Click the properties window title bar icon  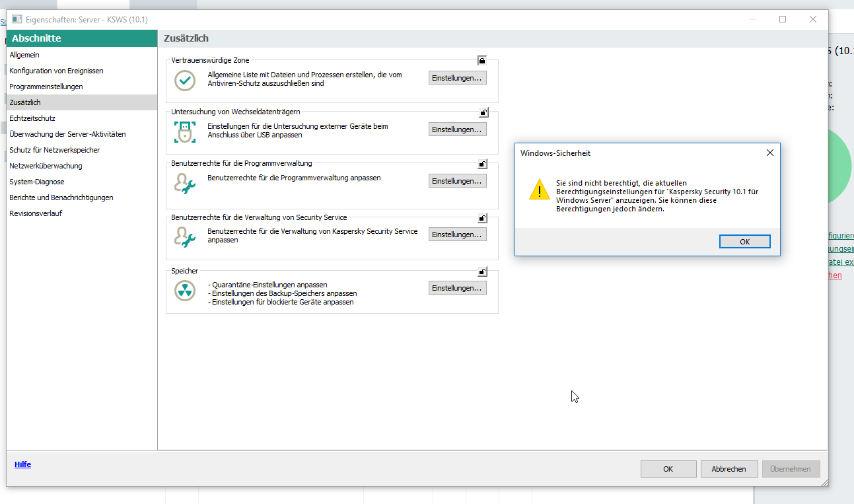tap(17, 19)
